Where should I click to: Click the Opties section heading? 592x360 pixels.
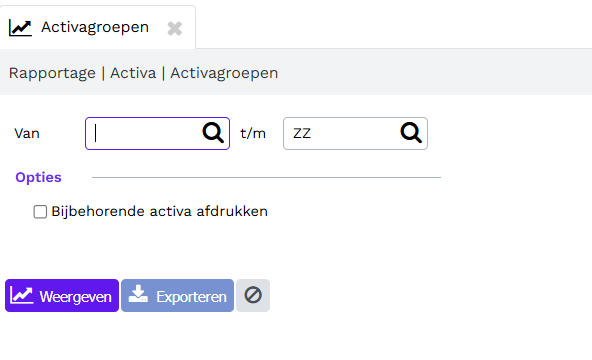38,177
